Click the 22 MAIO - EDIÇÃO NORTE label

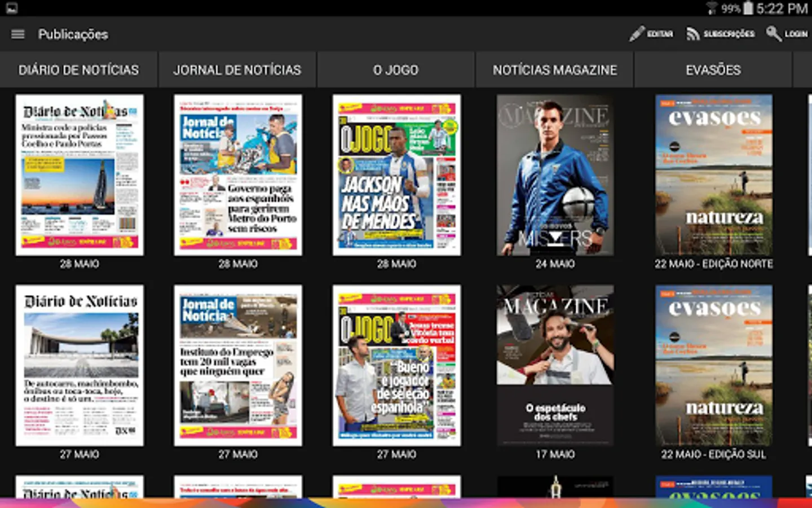(x=714, y=264)
